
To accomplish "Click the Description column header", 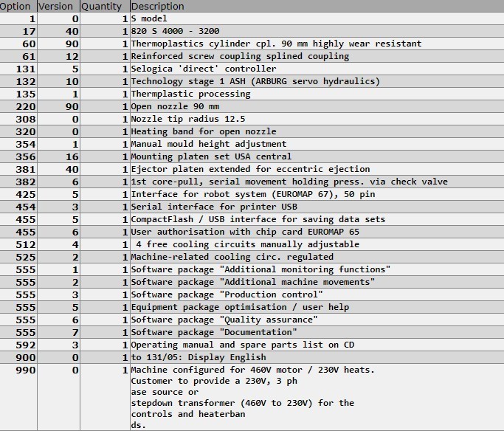I will (317, 6).
